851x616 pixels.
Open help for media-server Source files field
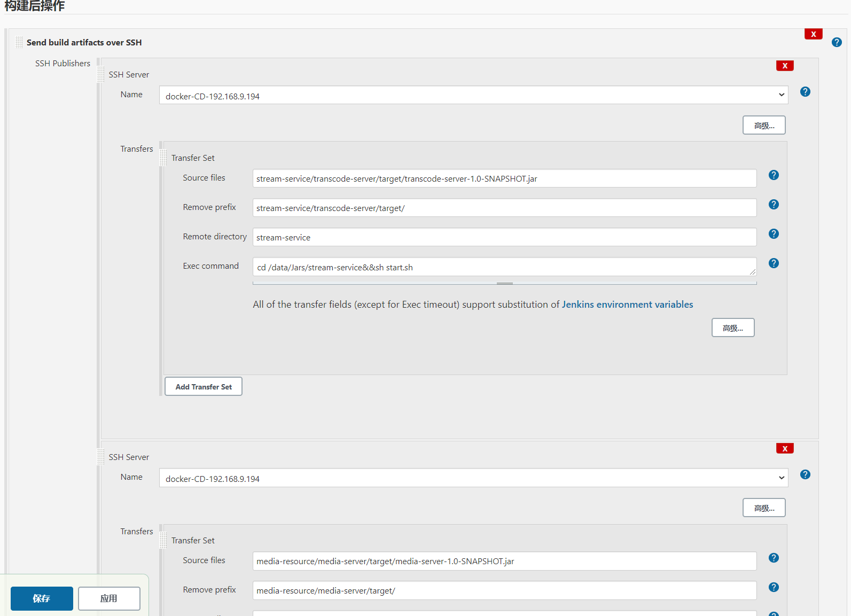click(774, 558)
